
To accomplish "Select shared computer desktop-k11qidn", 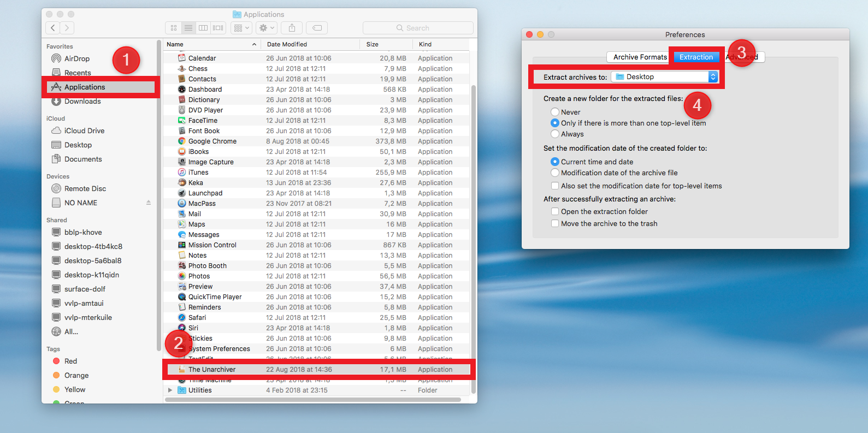I will pos(91,275).
